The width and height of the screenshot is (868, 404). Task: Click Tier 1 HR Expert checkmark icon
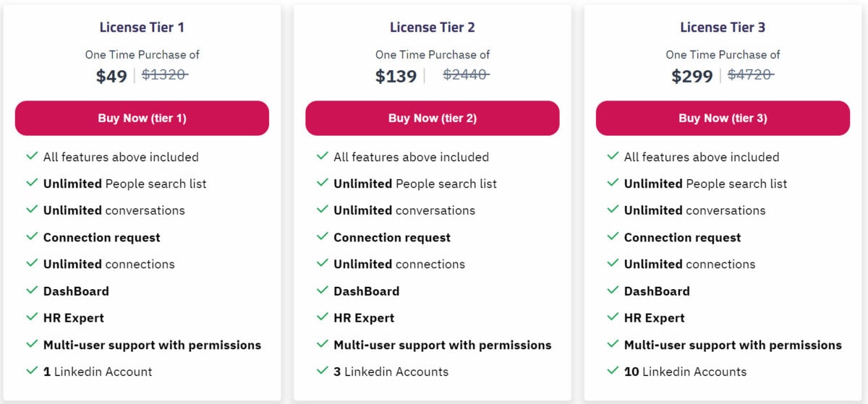click(32, 317)
